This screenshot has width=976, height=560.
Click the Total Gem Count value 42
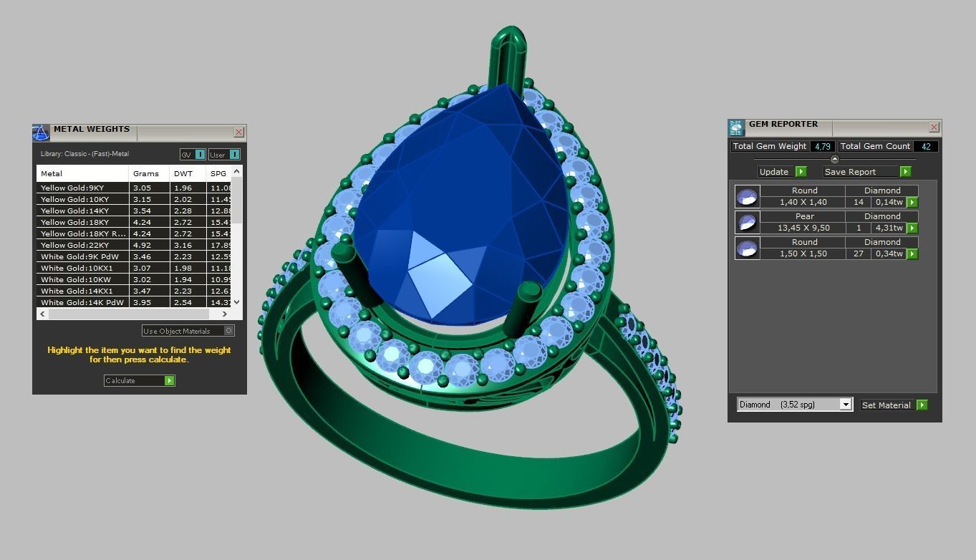click(x=926, y=146)
